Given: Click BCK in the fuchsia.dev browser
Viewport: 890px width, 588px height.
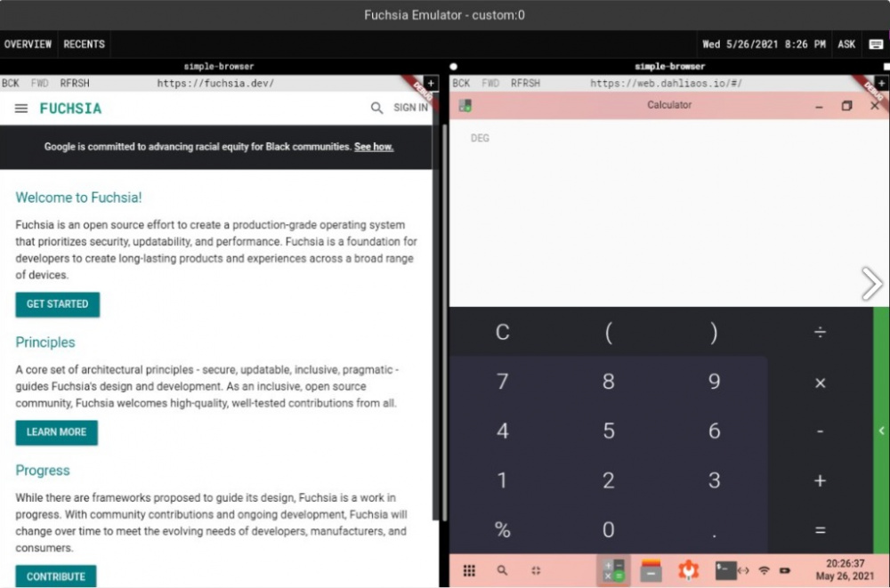Looking at the screenshot, I should tap(10, 83).
